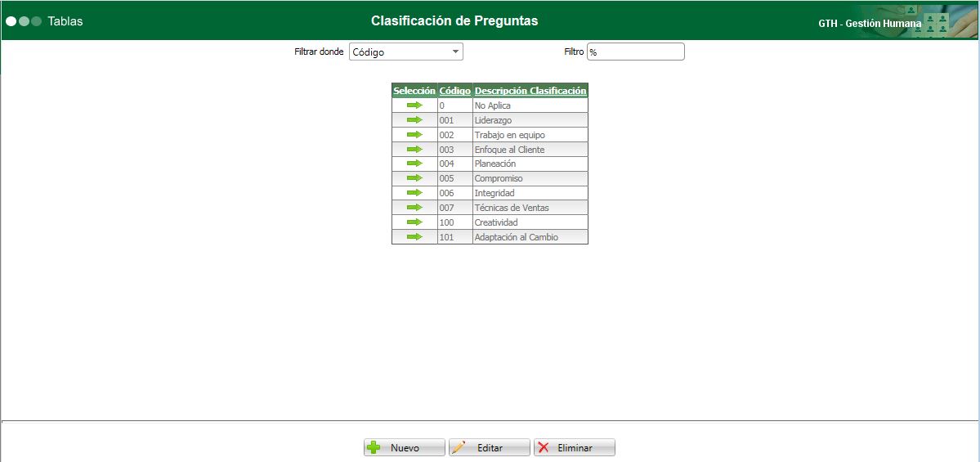Image resolution: width=980 pixels, height=462 pixels.
Task: Select the arrow for Enfoque al Cliente
Action: click(x=414, y=150)
